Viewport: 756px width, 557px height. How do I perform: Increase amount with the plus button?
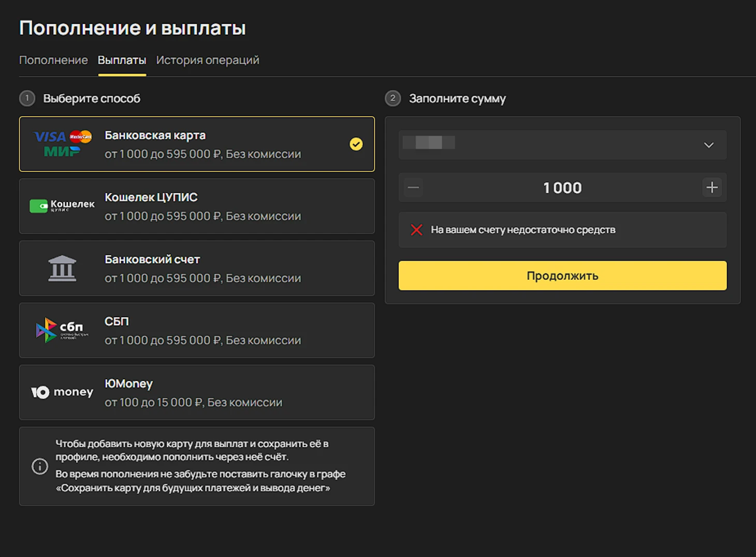[x=712, y=188]
